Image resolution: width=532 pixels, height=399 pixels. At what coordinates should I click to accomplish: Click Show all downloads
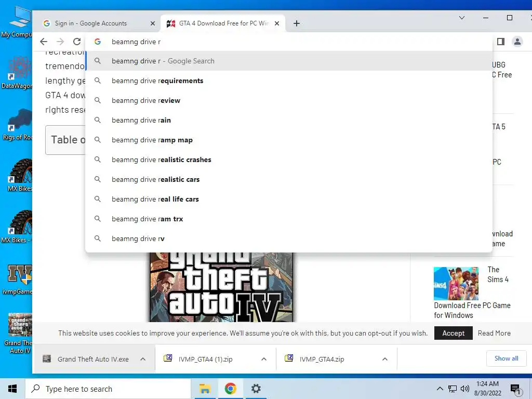click(x=506, y=358)
